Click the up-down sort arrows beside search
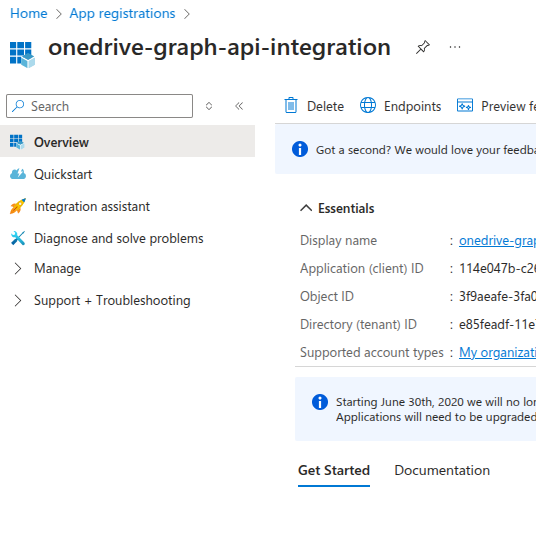 209,106
